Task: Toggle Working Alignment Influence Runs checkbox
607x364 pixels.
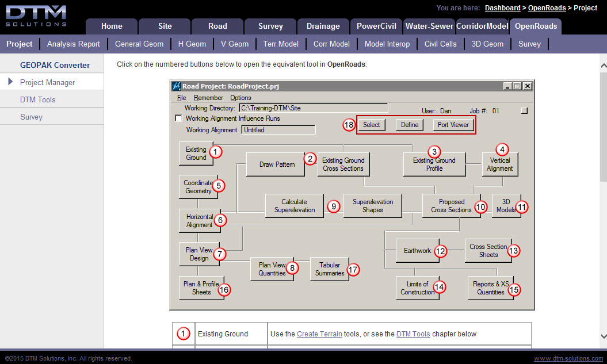Action: tap(178, 118)
